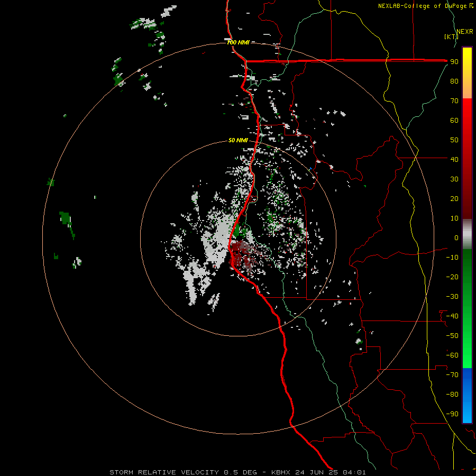Viewport: 476px width, 476px height.
Task: Select the 0 value on velocity scale
Action: (x=456, y=237)
